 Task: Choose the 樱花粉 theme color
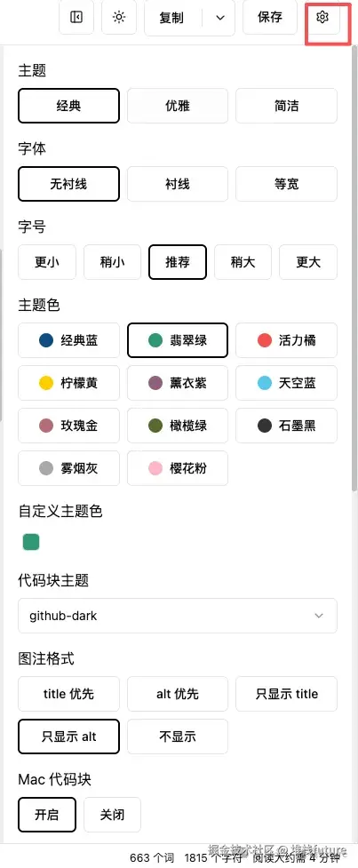pos(178,468)
